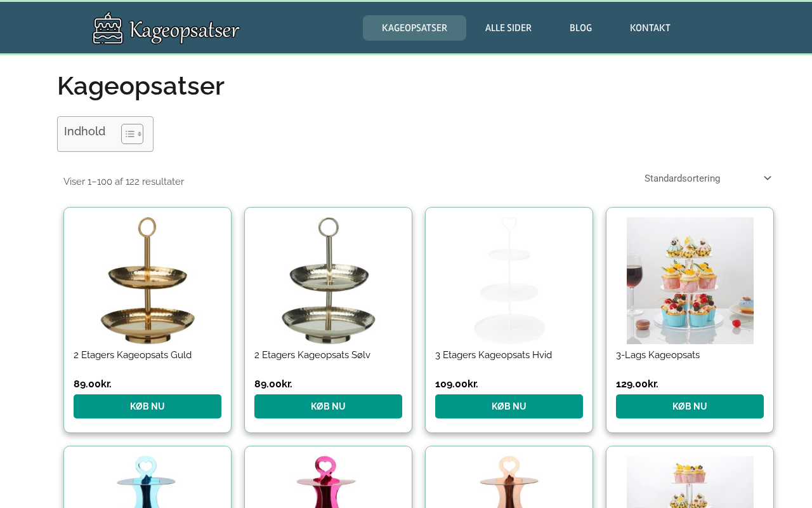Viewport: 812px width, 508px height.
Task: Click the Kageopsatser cake logo
Action: [166, 29]
